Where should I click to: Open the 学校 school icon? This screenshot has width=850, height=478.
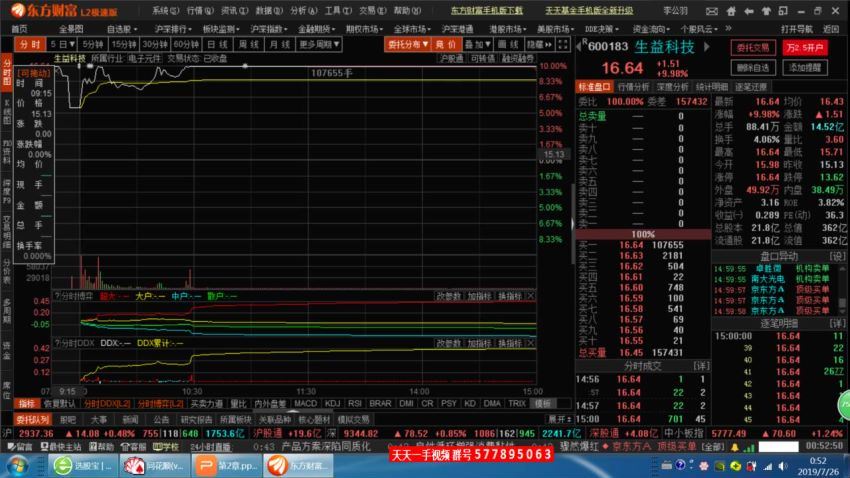[x=165, y=447]
